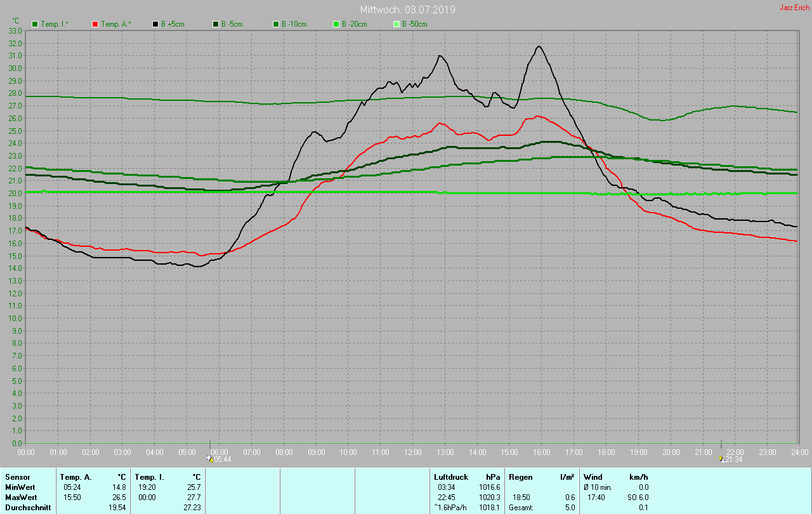
Task: Click the Temp. I. average value 27.23
Action: 192,507
